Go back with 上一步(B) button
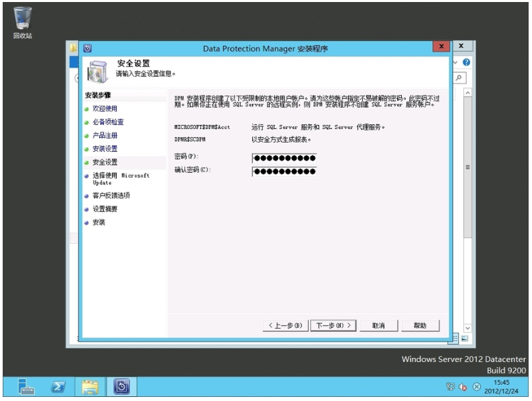 point(285,325)
